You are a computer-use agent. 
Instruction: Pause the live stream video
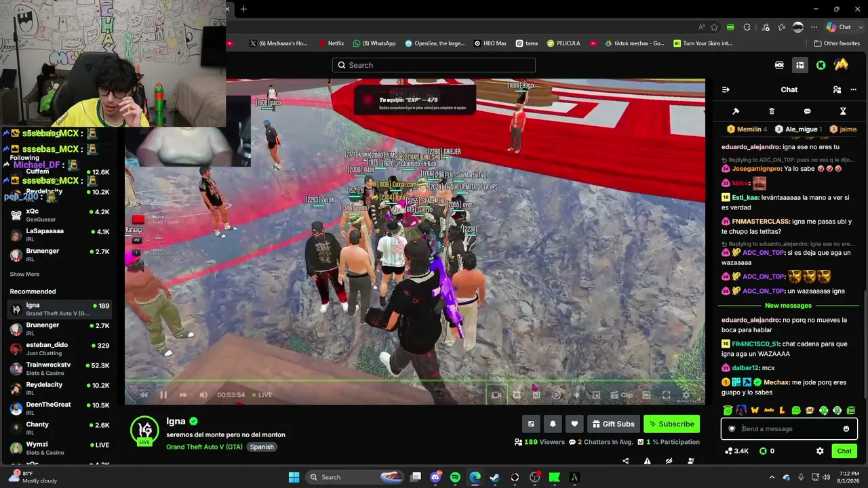(x=163, y=395)
